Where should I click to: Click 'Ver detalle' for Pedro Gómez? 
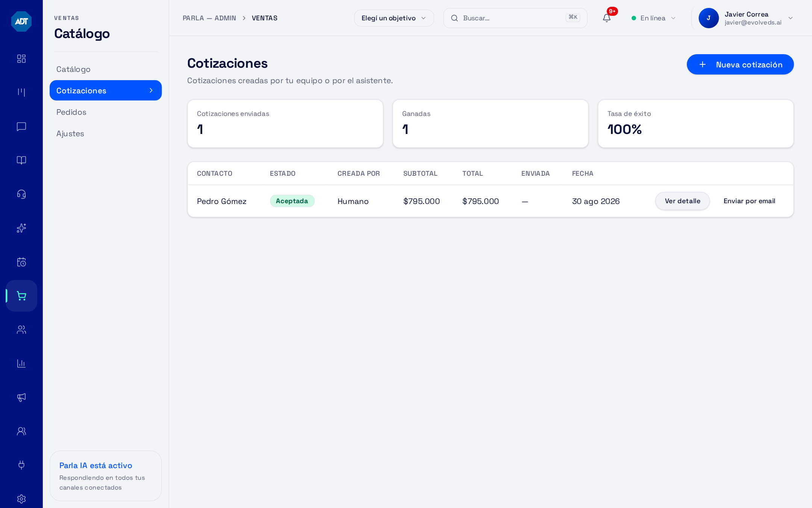click(x=682, y=201)
